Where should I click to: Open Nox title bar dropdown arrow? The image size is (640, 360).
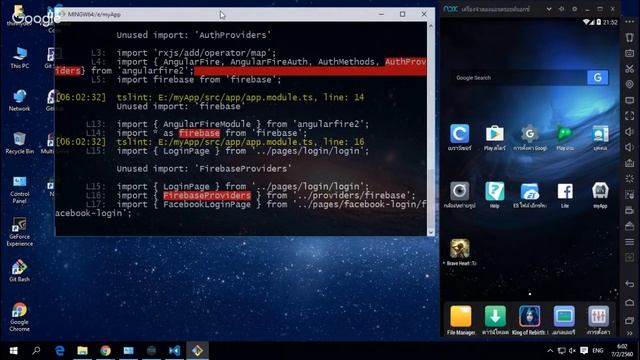pyautogui.click(x=549, y=9)
